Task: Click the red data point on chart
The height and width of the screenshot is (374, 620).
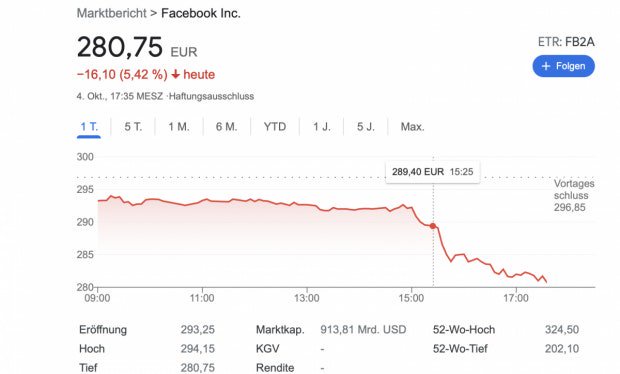Action: pos(433,226)
